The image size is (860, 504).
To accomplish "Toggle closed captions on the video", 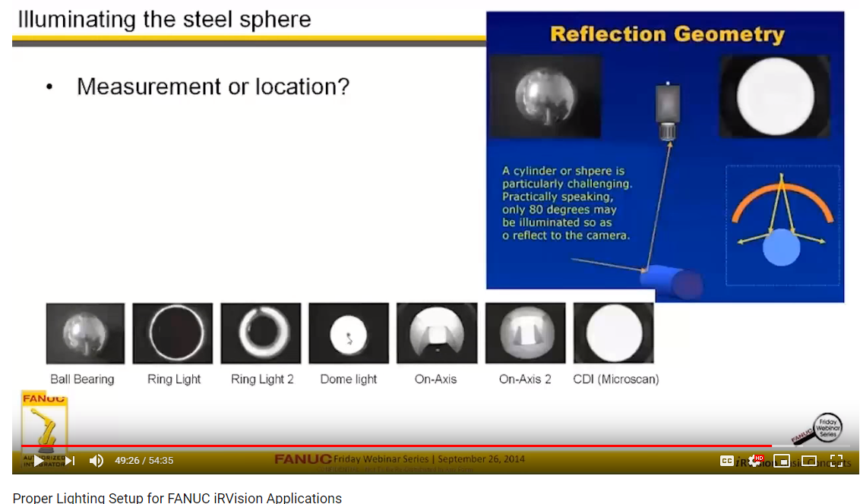I will click(727, 461).
